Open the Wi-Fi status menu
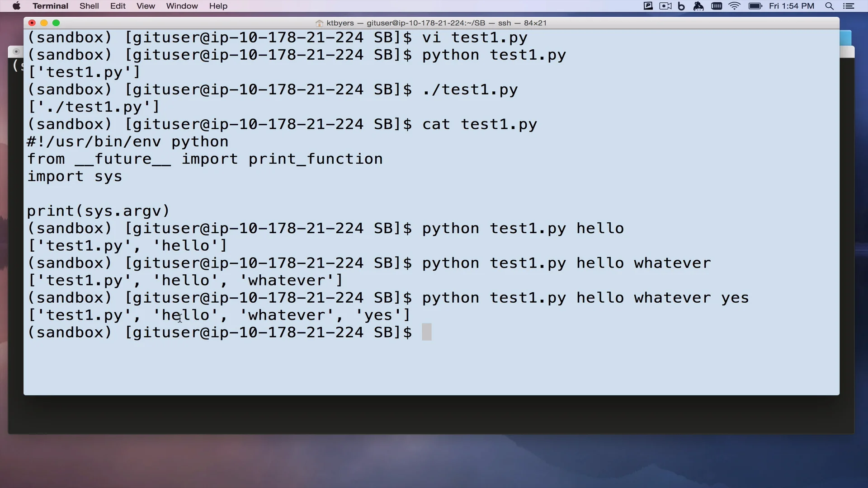The image size is (868, 488). click(x=734, y=6)
